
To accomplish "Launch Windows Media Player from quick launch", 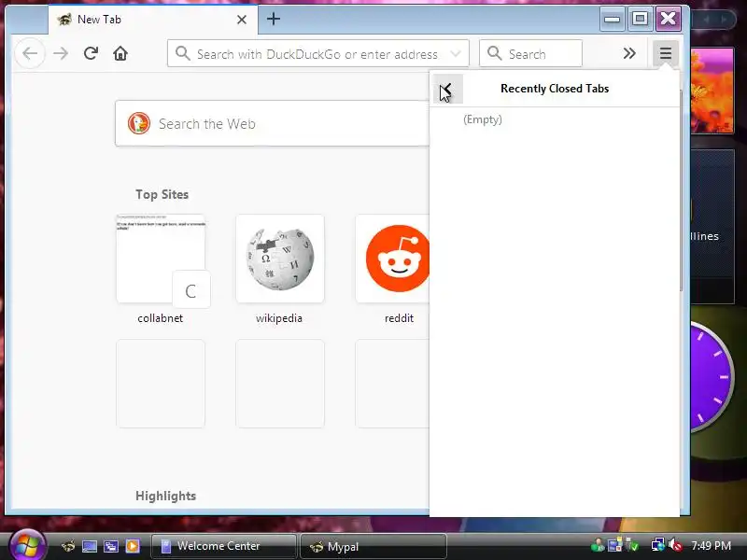I will 133,546.
